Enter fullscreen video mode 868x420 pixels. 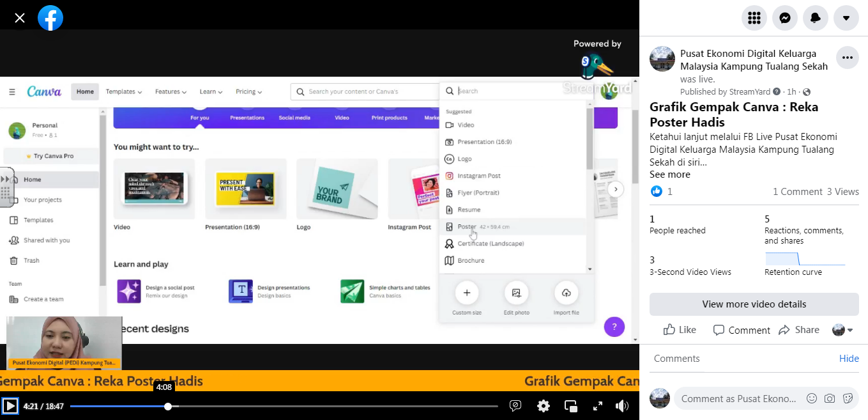coord(598,406)
